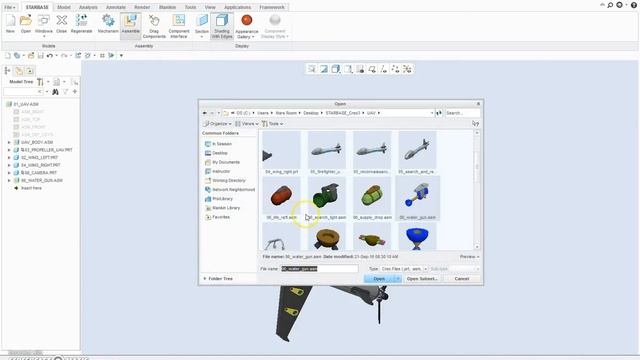Screen dimensions: 640x360
Task: Click the UAV folder in path bar
Action: point(371,113)
